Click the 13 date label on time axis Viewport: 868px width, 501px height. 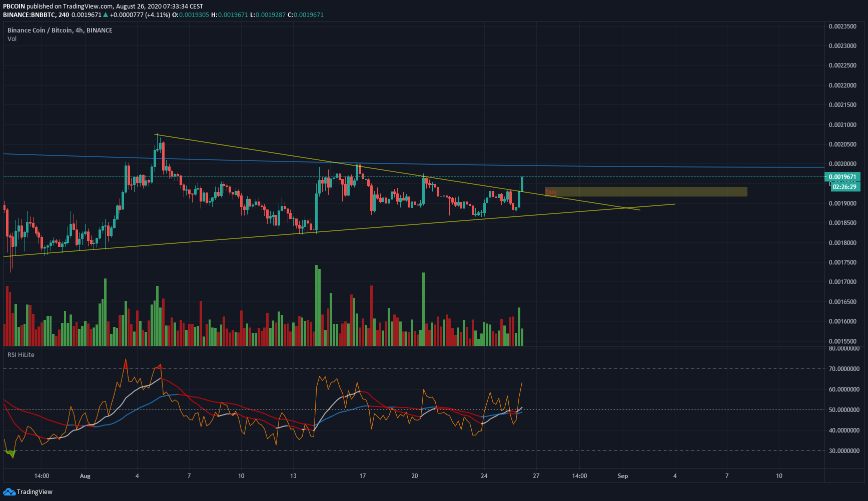pyautogui.click(x=293, y=475)
